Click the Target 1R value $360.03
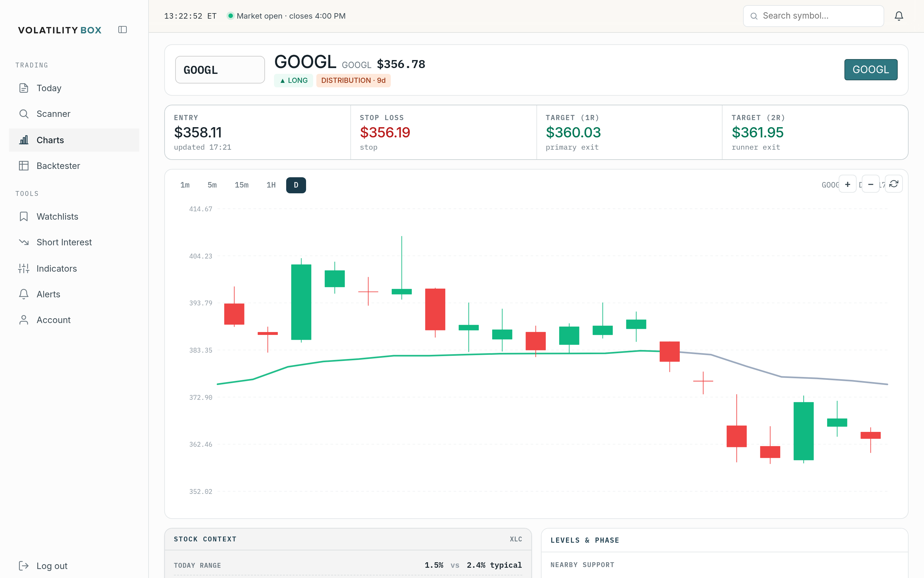The width and height of the screenshot is (924, 578). pos(573,132)
